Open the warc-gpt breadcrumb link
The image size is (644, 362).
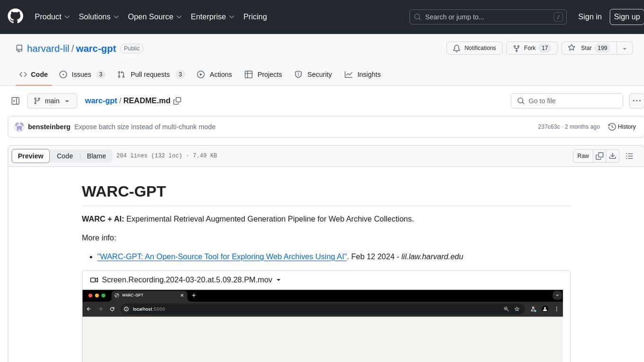click(101, 101)
